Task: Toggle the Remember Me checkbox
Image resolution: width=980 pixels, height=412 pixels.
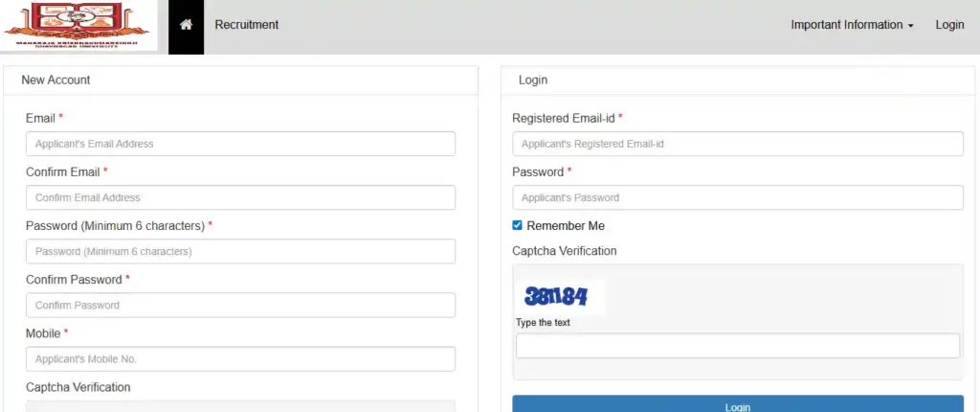Action: [518, 226]
